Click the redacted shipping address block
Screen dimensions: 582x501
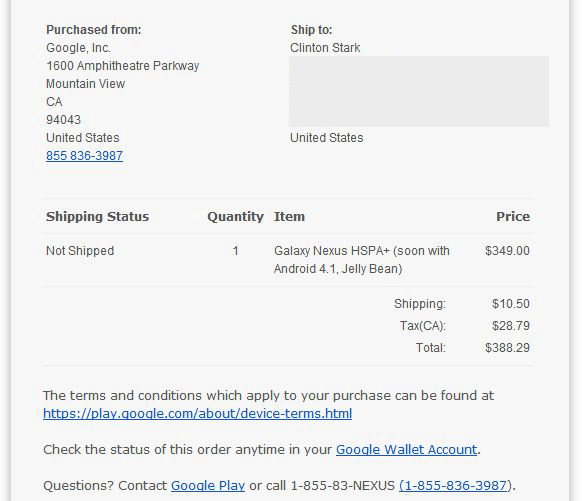pyautogui.click(x=419, y=92)
